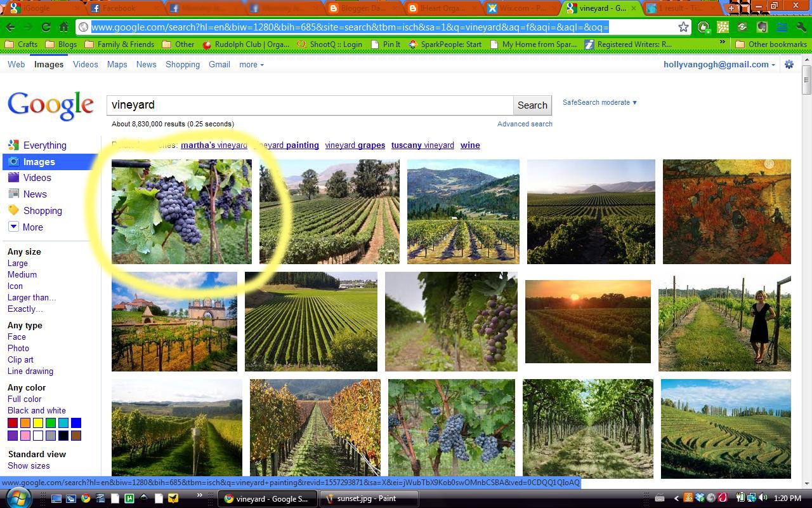Bookmark this page with the star icon
This screenshot has width=812, height=508.
point(683,27)
